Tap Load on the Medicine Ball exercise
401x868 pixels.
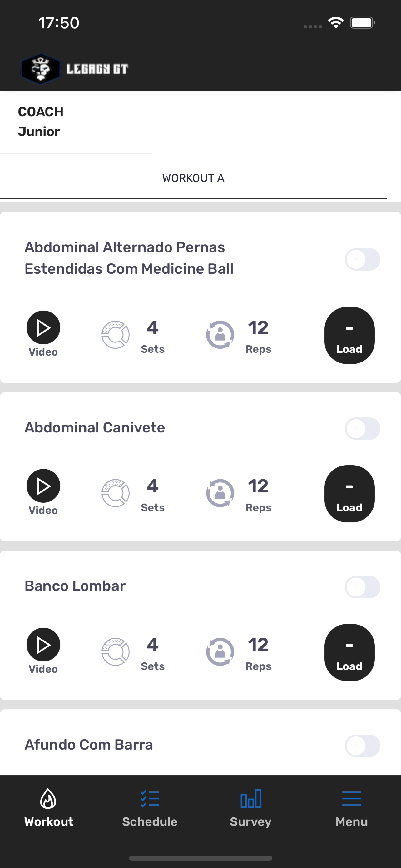click(x=349, y=335)
